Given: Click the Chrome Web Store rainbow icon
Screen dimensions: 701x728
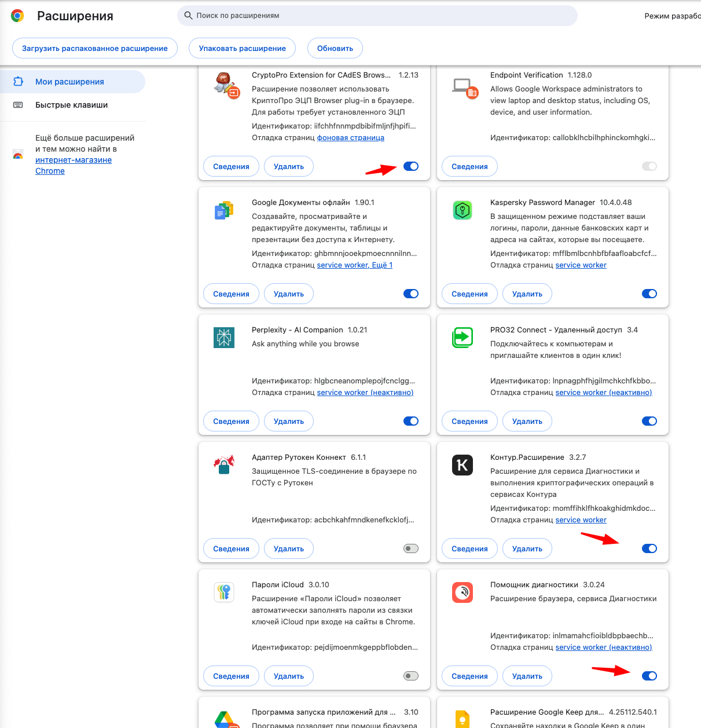Looking at the screenshot, I should pos(18,155).
